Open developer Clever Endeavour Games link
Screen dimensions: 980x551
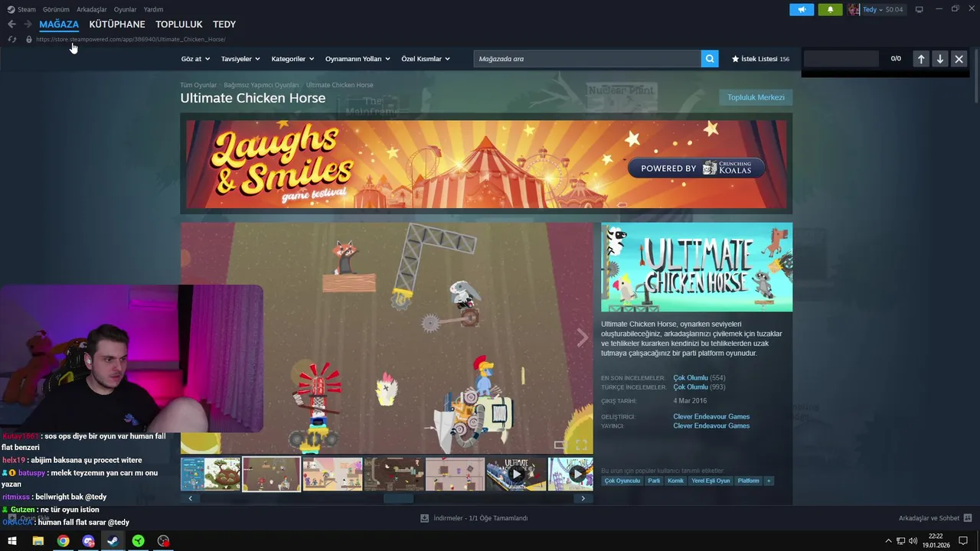point(711,416)
